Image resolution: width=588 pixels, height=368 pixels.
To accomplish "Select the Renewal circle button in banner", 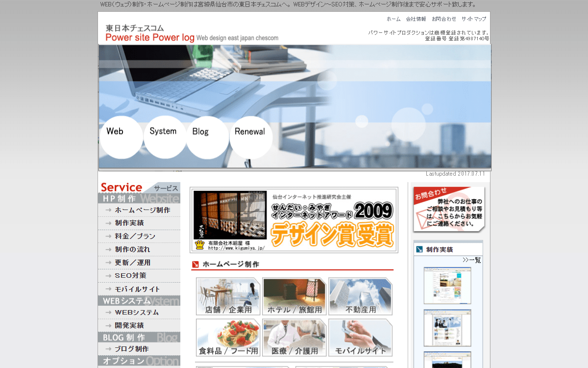I will pos(251,137).
